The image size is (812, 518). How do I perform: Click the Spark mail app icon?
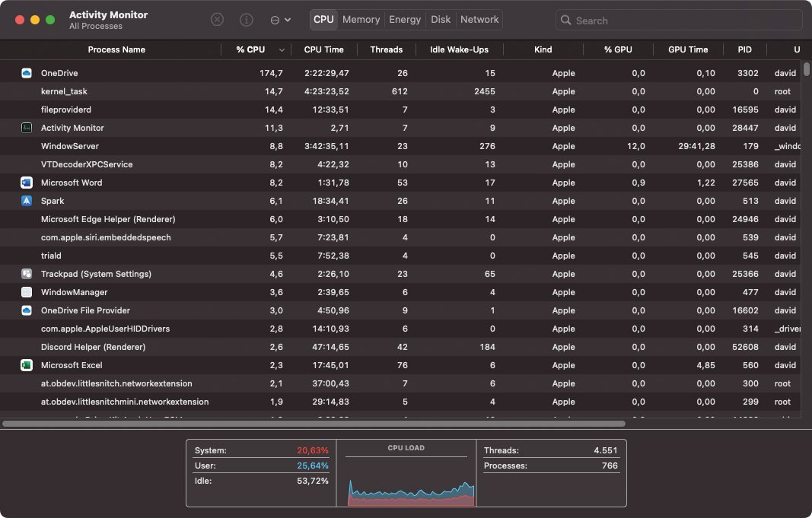coord(27,201)
